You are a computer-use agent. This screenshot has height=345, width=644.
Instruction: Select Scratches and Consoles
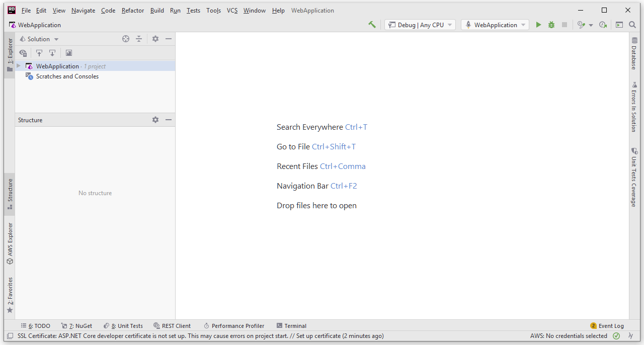click(67, 76)
